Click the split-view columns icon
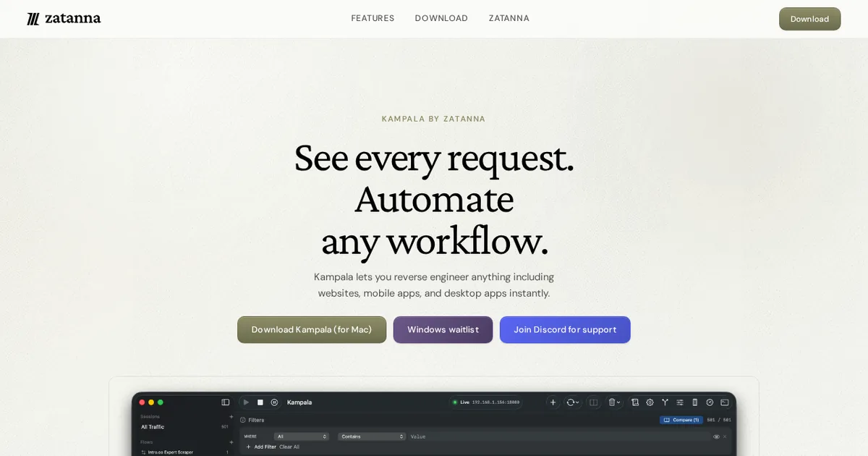Screen dimensions: 868x456 click(594, 402)
